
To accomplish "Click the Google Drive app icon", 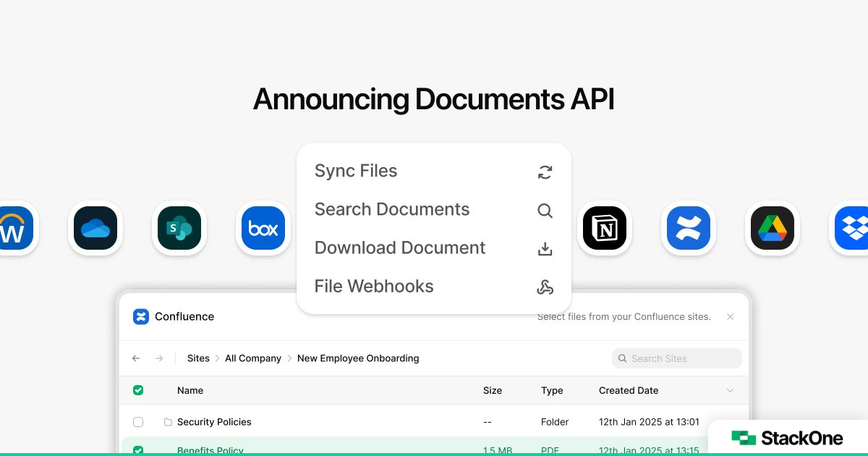I will click(x=773, y=228).
